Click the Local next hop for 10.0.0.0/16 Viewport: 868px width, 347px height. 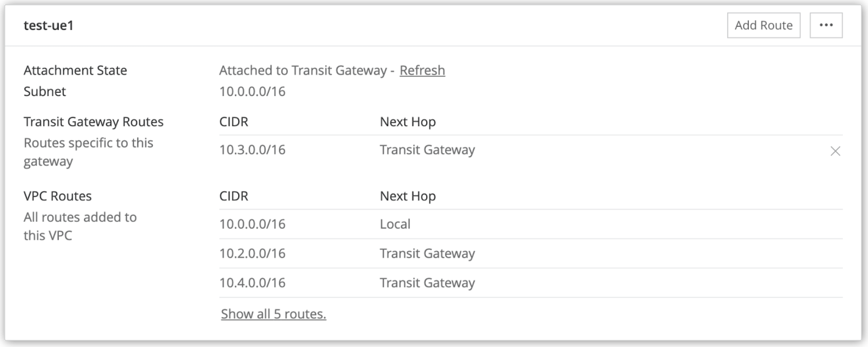[x=394, y=224]
